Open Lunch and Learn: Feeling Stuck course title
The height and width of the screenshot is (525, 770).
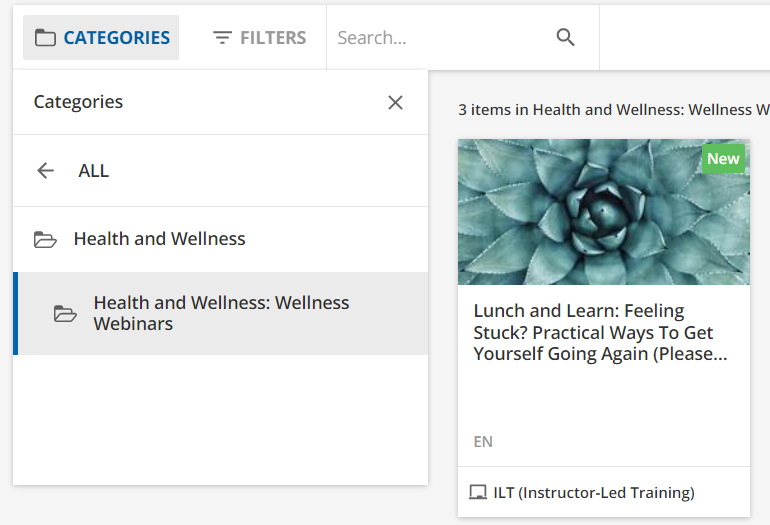point(601,332)
